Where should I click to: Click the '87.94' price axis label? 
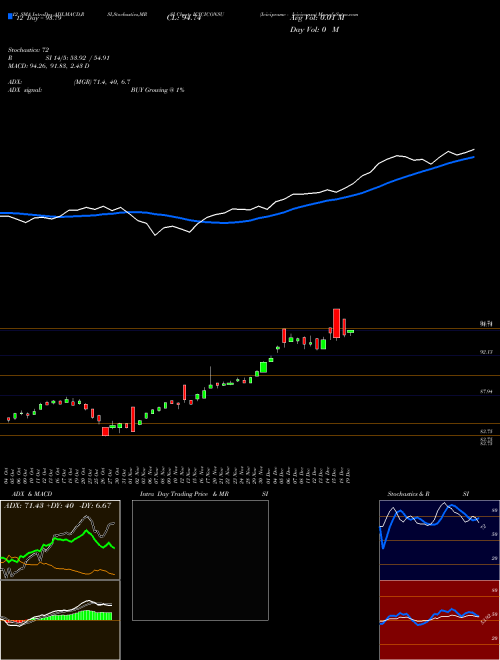(x=487, y=392)
